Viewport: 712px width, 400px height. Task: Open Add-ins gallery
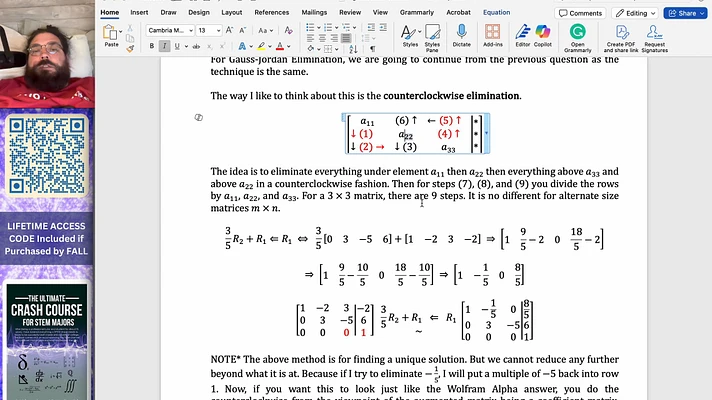coord(493,35)
